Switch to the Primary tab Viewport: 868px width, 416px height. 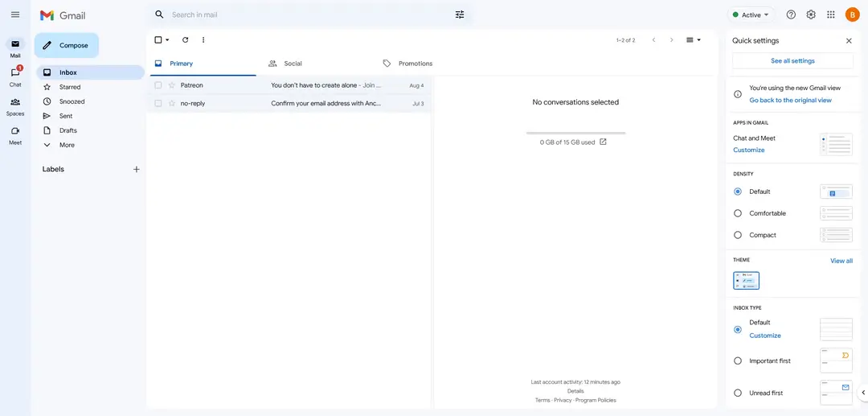tap(203, 64)
